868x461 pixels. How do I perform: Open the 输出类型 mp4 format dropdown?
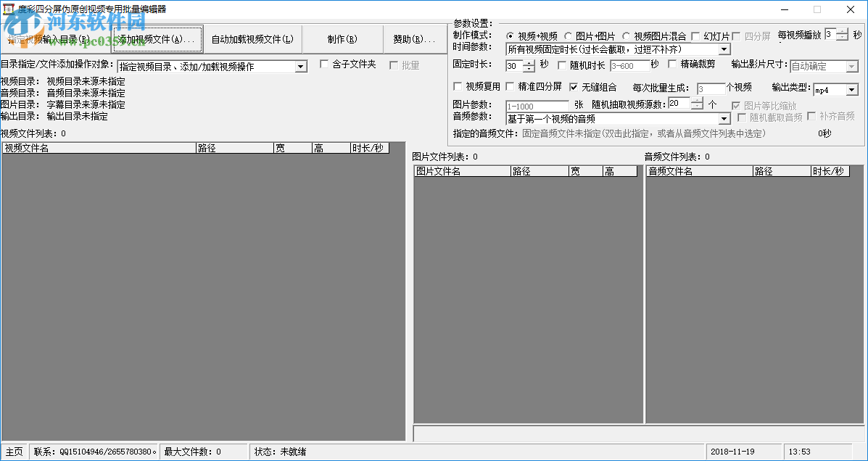(x=851, y=90)
